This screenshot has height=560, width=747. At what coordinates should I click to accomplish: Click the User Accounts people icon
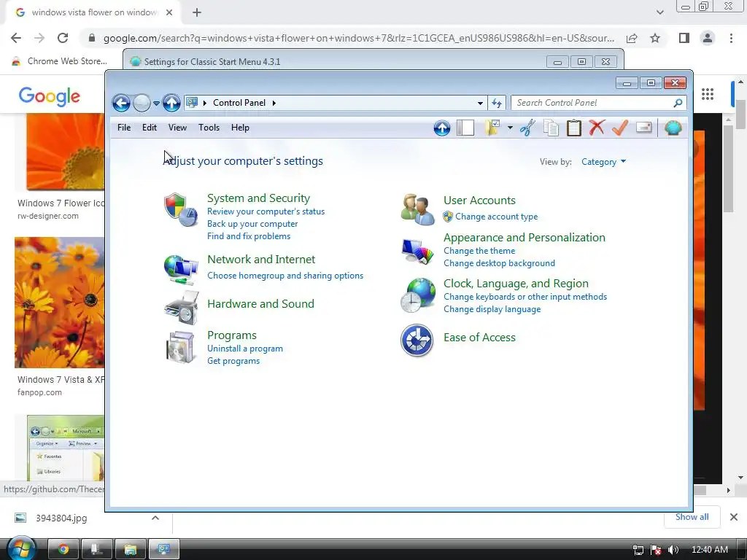pos(417,209)
